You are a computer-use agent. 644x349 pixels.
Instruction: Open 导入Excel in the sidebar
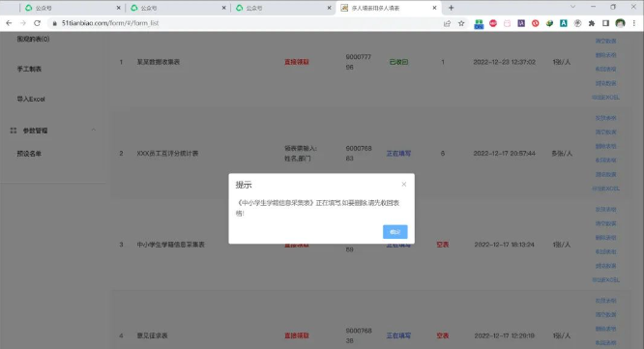pyautogui.click(x=31, y=99)
